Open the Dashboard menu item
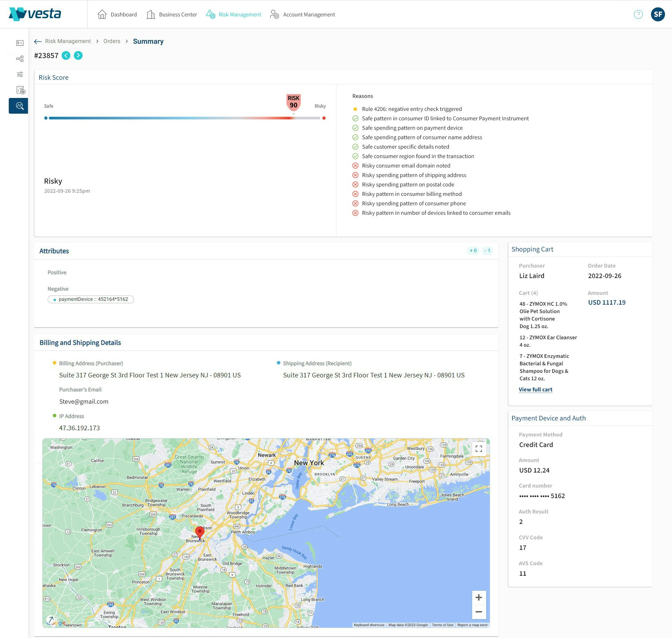Image resolution: width=672 pixels, height=638 pixels. (117, 14)
